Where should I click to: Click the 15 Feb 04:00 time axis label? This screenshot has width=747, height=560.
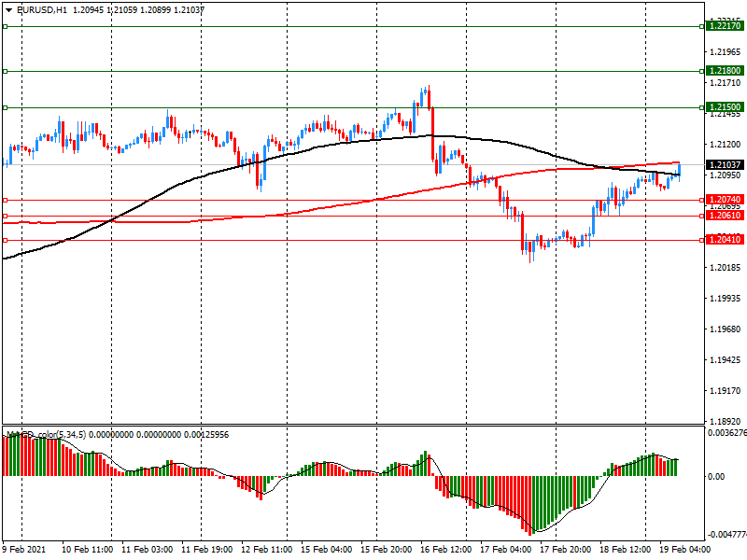point(327,550)
